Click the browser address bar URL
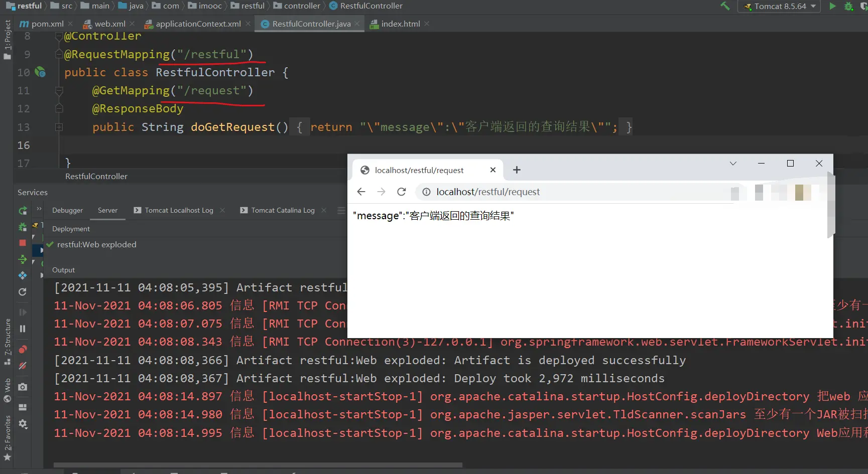This screenshot has width=868, height=474. 488,192
